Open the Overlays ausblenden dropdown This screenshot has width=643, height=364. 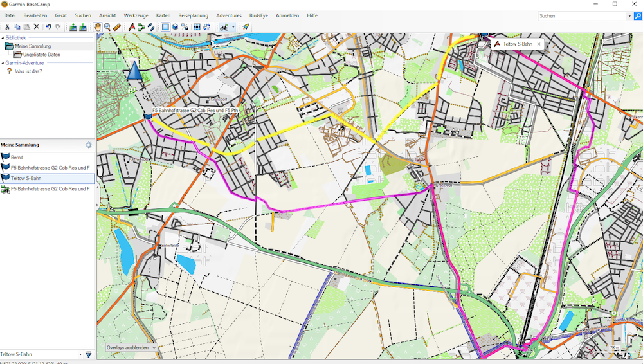coord(131,347)
